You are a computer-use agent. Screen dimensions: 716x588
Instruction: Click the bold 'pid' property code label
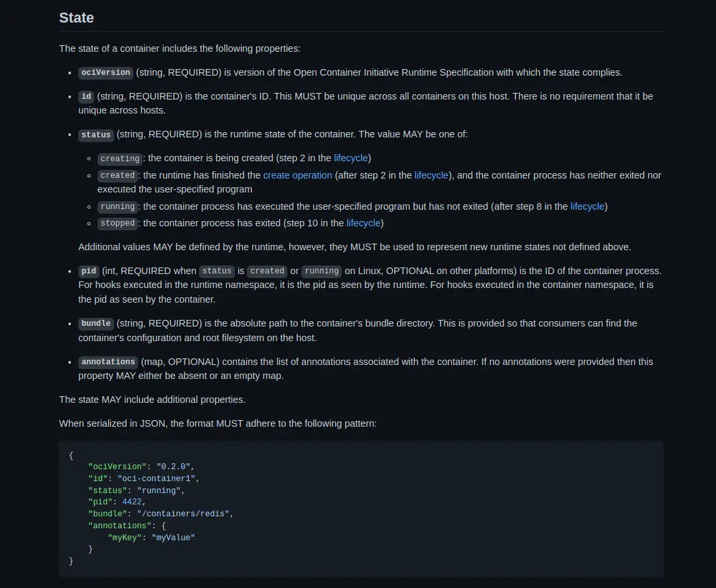tap(88, 271)
